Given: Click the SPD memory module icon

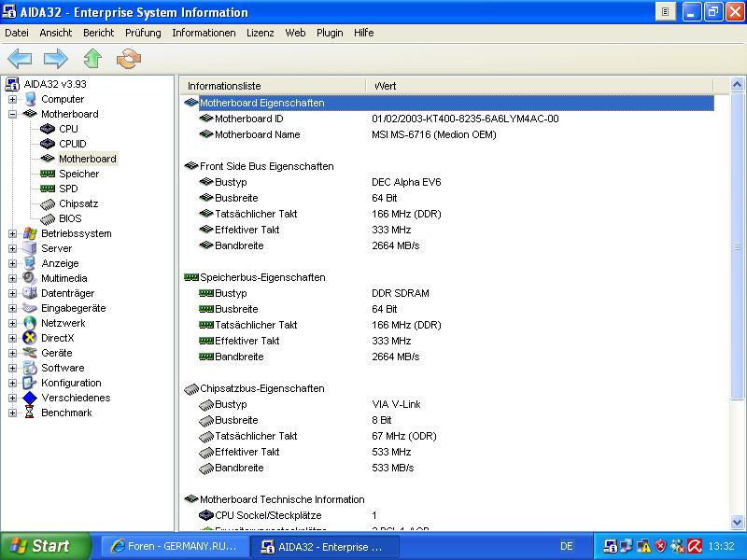Looking at the screenshot, I should (48, 189).
